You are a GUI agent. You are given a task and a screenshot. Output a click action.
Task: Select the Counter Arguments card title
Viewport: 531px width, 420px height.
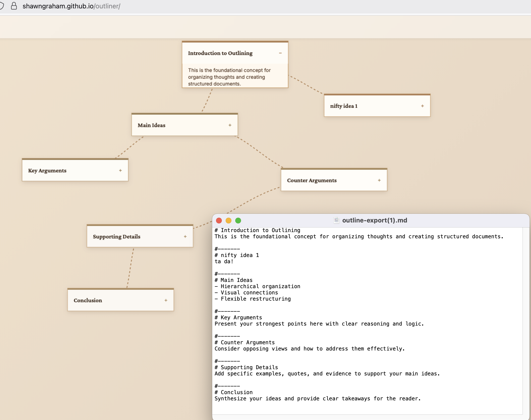(x=312, y=180)
